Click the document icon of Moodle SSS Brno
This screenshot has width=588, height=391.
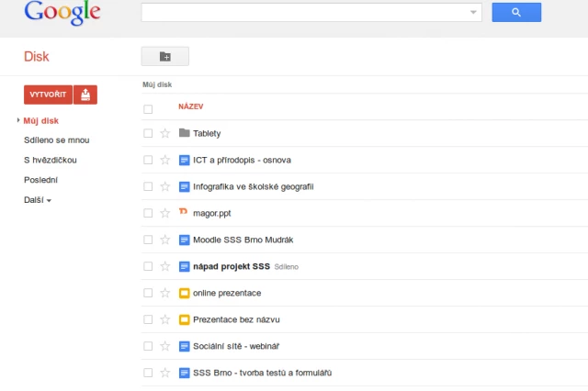[x=184, y=240]
